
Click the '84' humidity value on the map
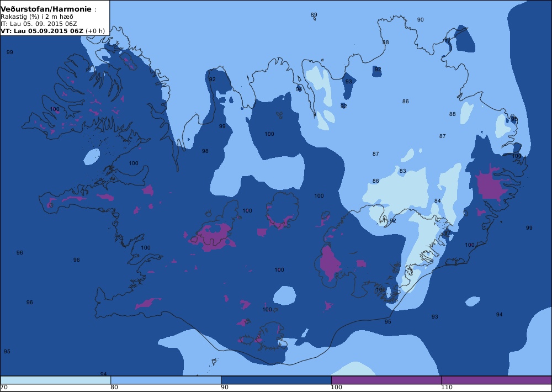(x=438, y=201)
